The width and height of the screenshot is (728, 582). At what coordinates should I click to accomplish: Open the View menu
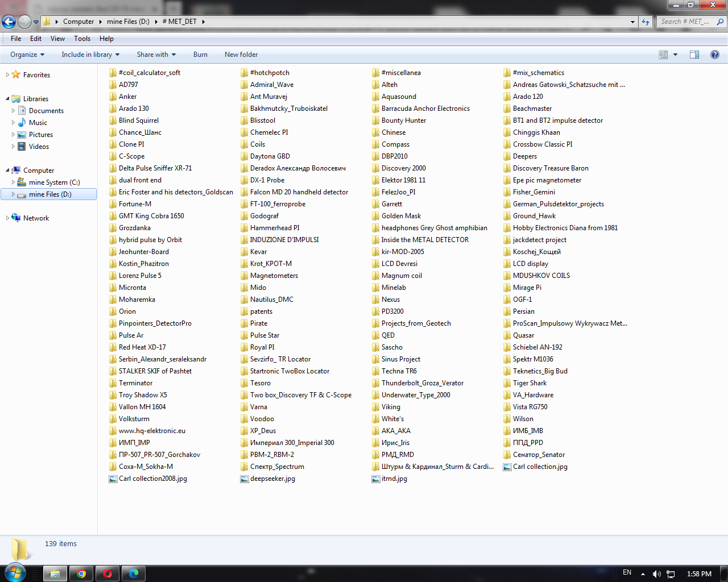[57, 39]
